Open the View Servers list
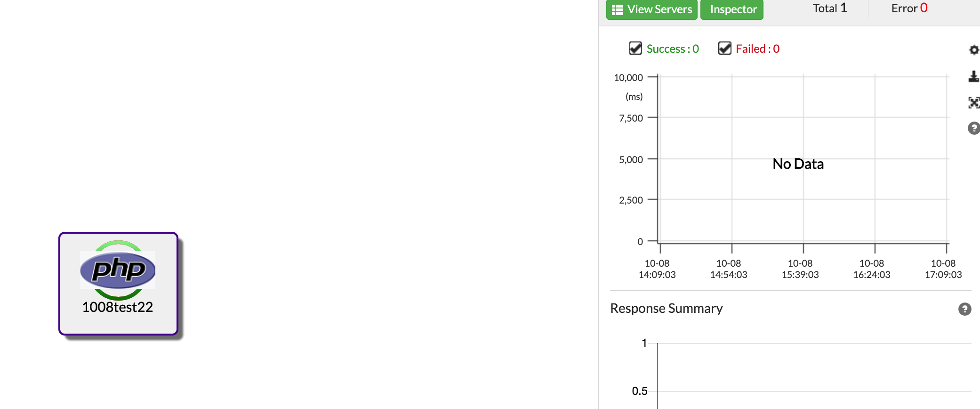The height and width of the screenshot is (409, 980). [x=651, y=9]
